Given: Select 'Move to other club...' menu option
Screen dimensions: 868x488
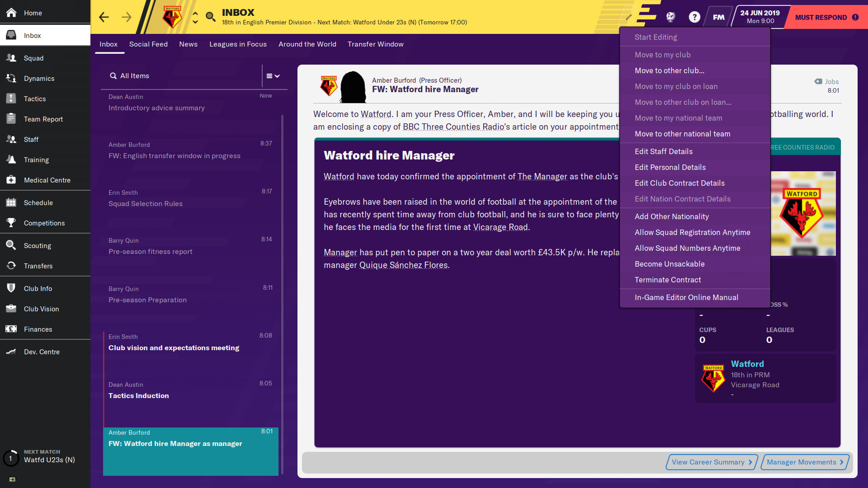Looking at the screenshot, I should click(669, 70).
